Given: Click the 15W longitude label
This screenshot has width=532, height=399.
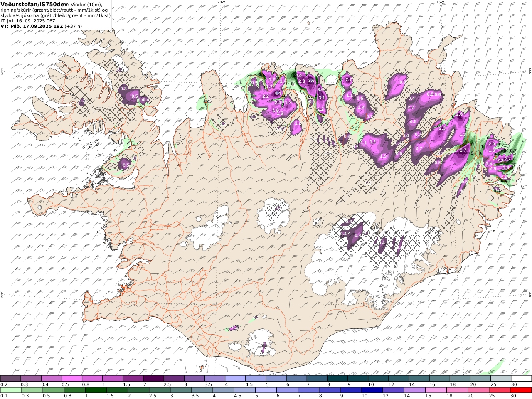Looking at the screenshot, I should pos(440,2).
